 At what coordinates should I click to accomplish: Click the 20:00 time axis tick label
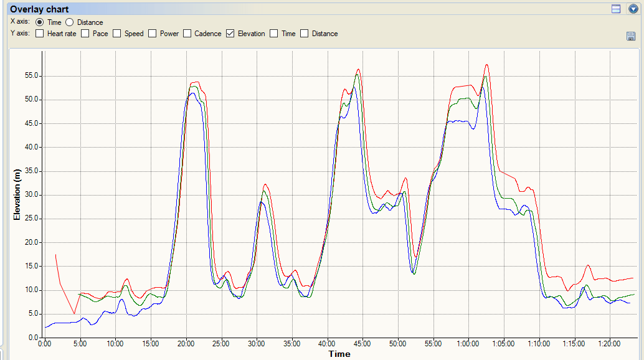coord(186,344)
